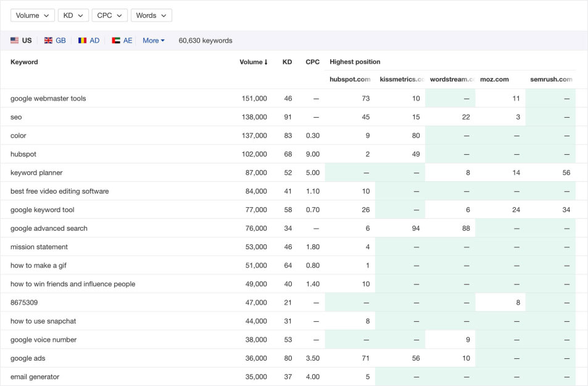Click hubspot position 71 for google ads
588x386 pixels.
(366, 358)
